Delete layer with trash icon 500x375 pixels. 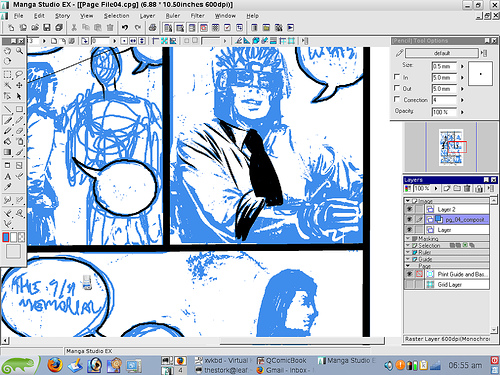[467, 189]
